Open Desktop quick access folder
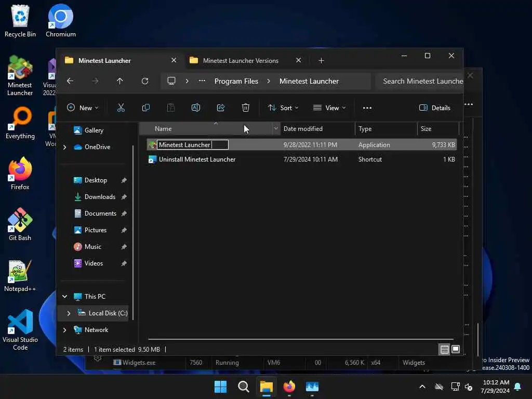Screen dimensions: 532x399 pos(96,180)
